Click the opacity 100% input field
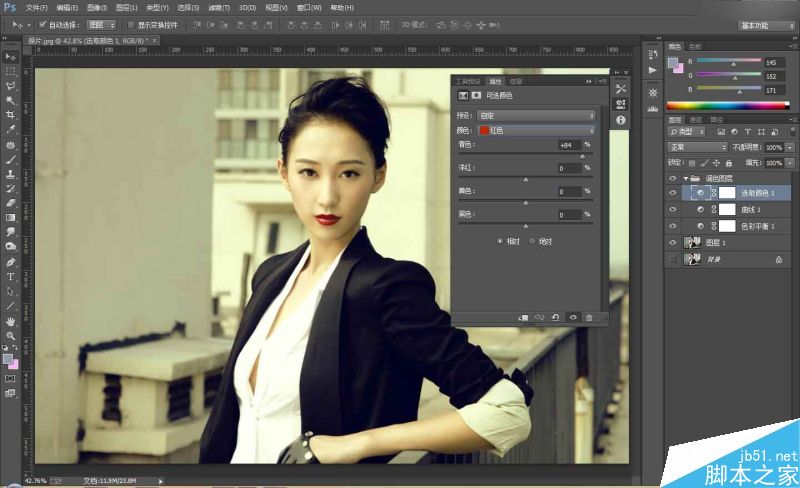Viewport: 800px width, 488px height. pos(773,148)
